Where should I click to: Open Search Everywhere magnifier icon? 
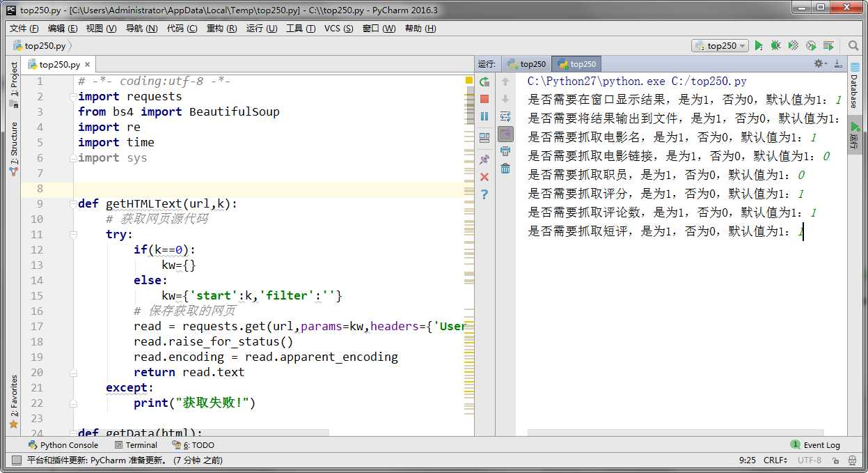(x=853, y=46)
